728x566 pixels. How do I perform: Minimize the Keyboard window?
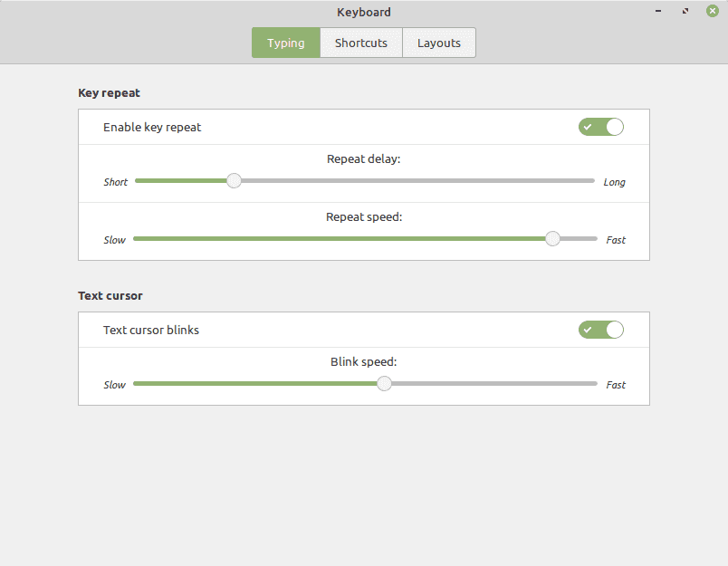(658, 11)
